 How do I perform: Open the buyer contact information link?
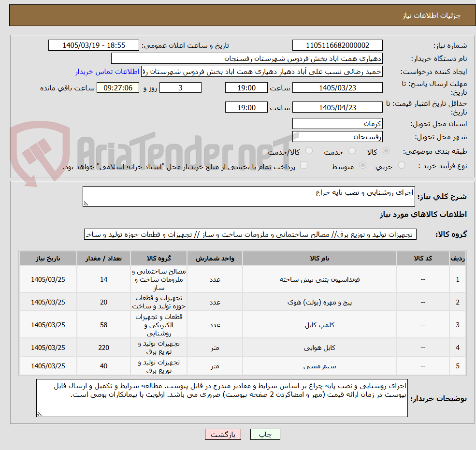(x=107, y=72)
